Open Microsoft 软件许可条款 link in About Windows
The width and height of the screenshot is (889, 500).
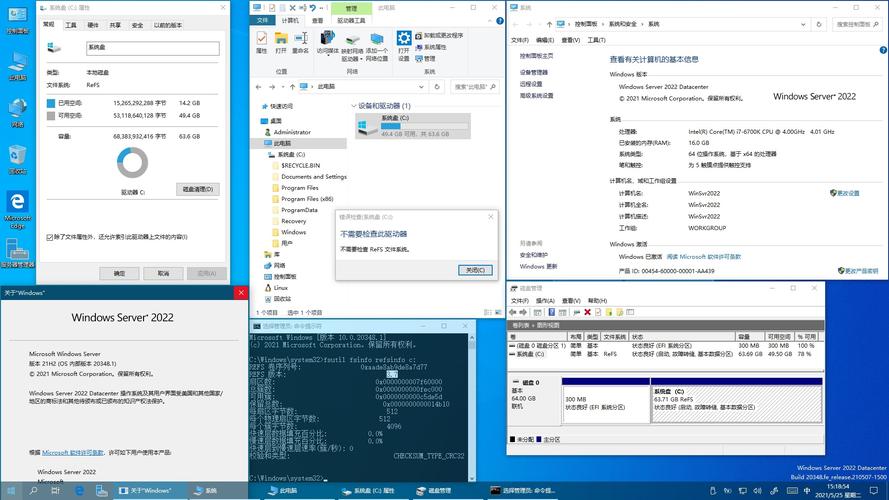73,453
